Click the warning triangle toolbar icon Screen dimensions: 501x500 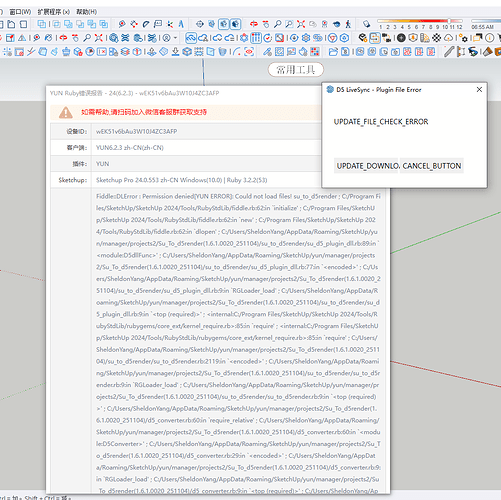coord(22,38)
